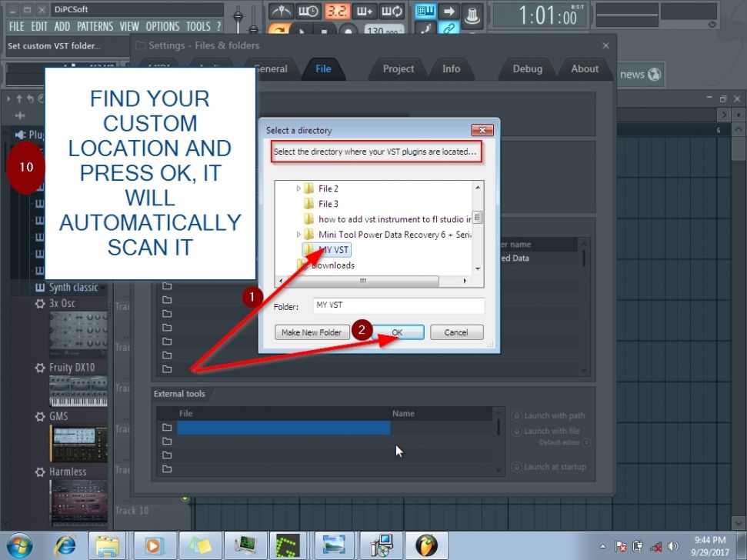Toggle the metronome icon in the toolbar
Viewport: 747px width, 560px height.
tap(281, 11)
